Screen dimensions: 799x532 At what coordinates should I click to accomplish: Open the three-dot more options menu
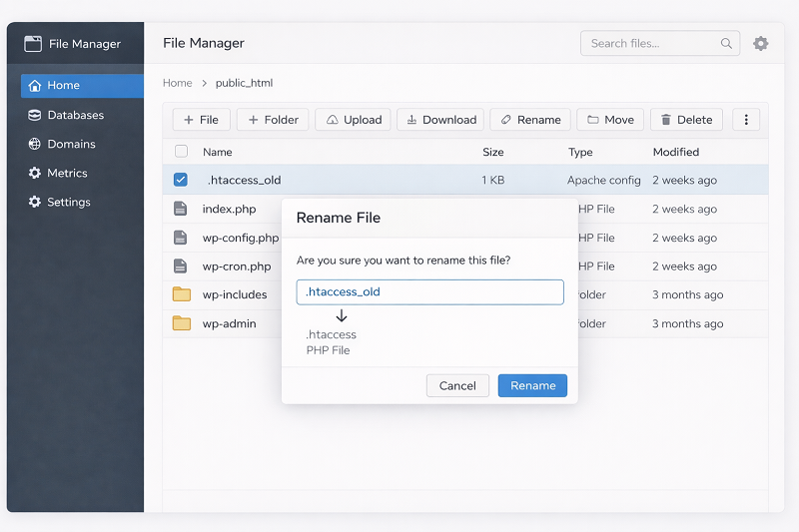click(746, 120)
